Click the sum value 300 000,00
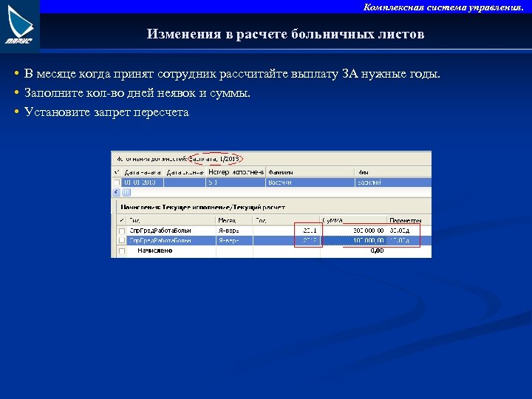532x399 pixels. point(369,231)
